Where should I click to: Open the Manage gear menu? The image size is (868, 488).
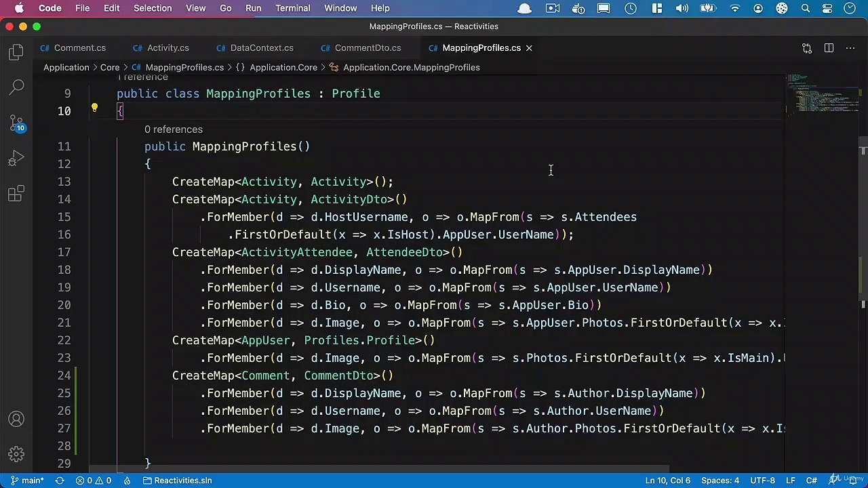[16, 454]
